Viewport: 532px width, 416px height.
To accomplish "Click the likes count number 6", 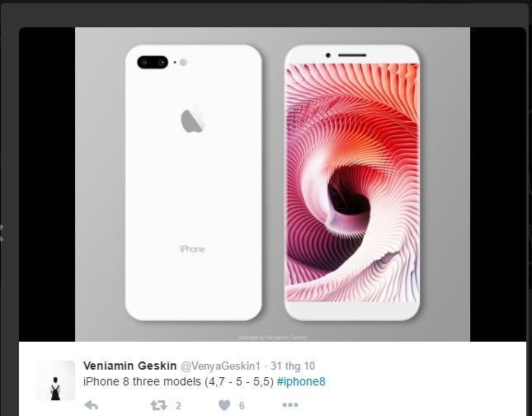I will point(242,405).
